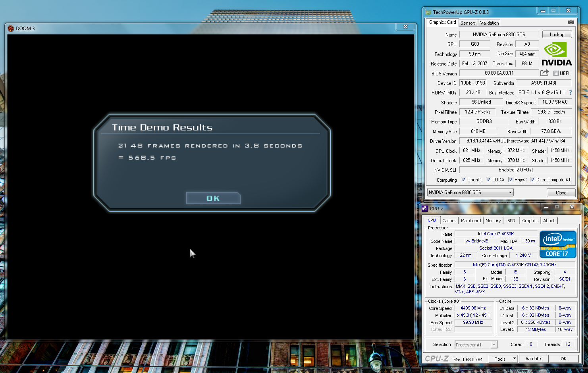This screenshot has width=588, height=373.
Task: Click the Threads value 12
Action: click(568, 344)
